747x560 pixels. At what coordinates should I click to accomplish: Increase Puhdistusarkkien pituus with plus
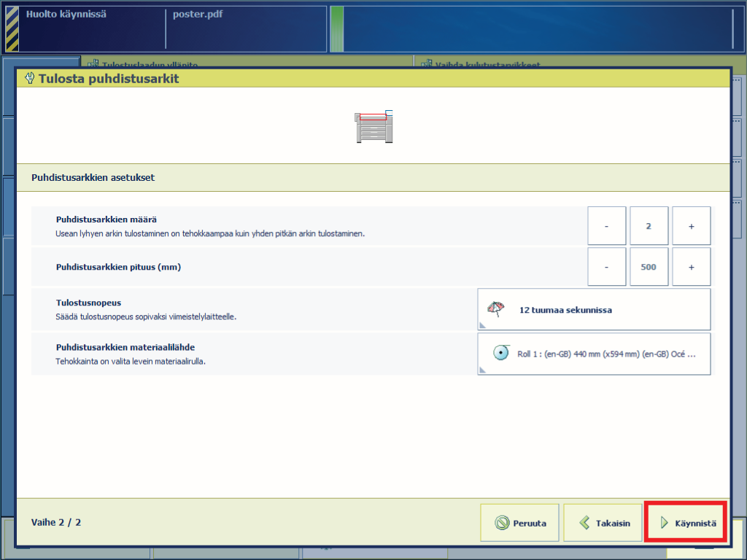692,267
